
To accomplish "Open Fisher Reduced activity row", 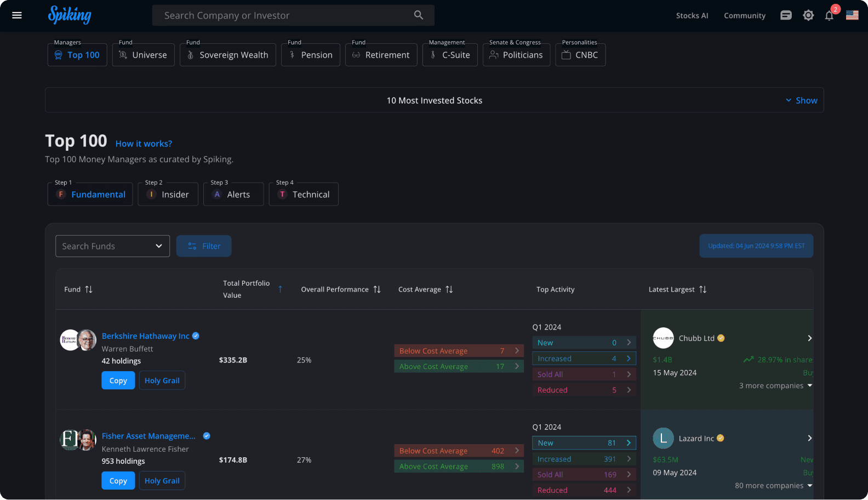I will click(584, 490).
